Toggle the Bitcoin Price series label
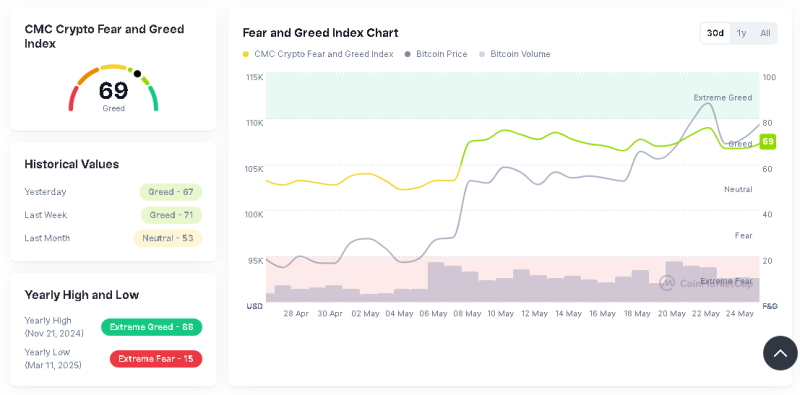Screen dimensions: 800x395 point(441,54)
